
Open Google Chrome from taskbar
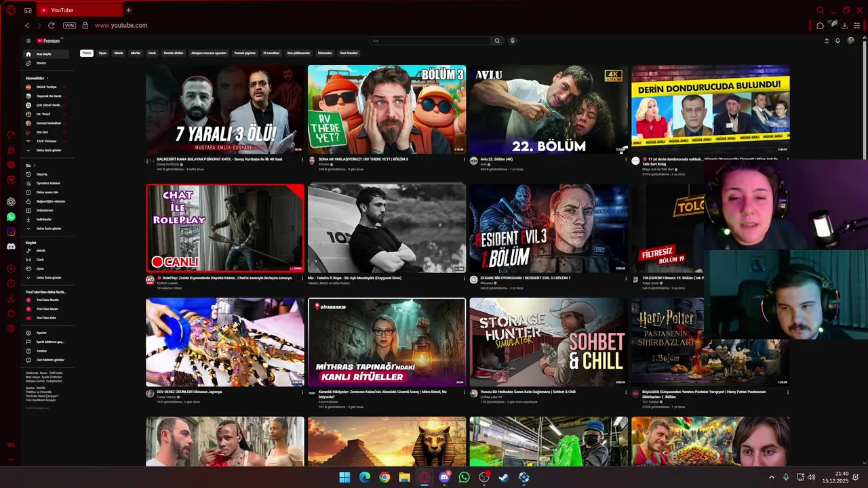pyautogui.click(x=384, y=477)
